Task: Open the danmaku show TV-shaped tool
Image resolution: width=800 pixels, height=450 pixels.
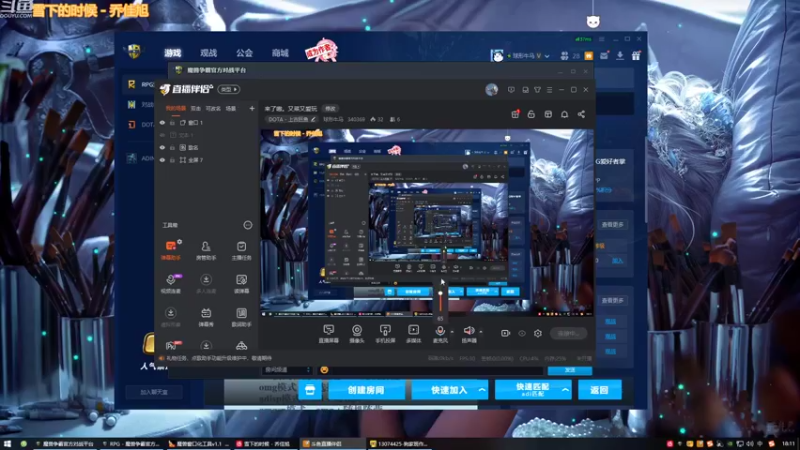Action: 206,316
